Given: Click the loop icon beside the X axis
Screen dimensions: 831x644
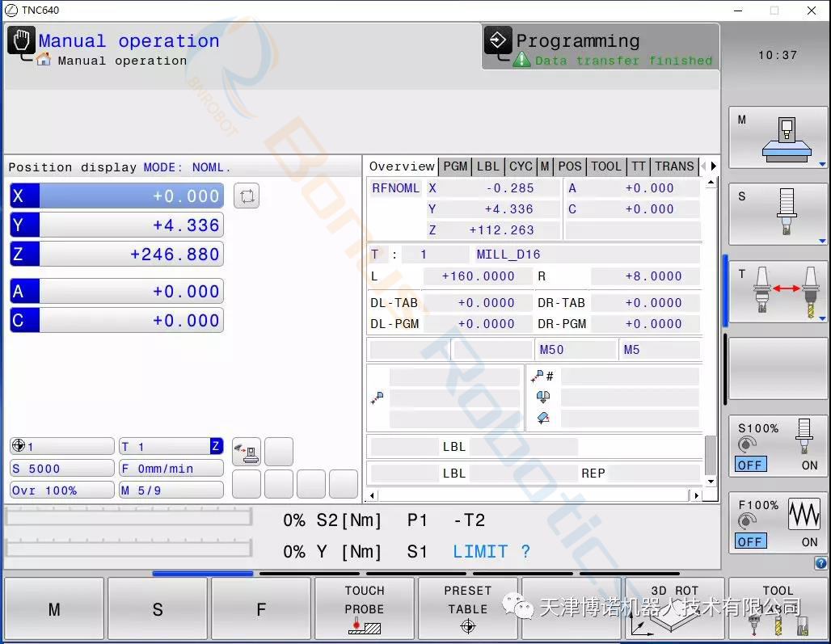Looking at the screenshot, I should tap(247, 196).
